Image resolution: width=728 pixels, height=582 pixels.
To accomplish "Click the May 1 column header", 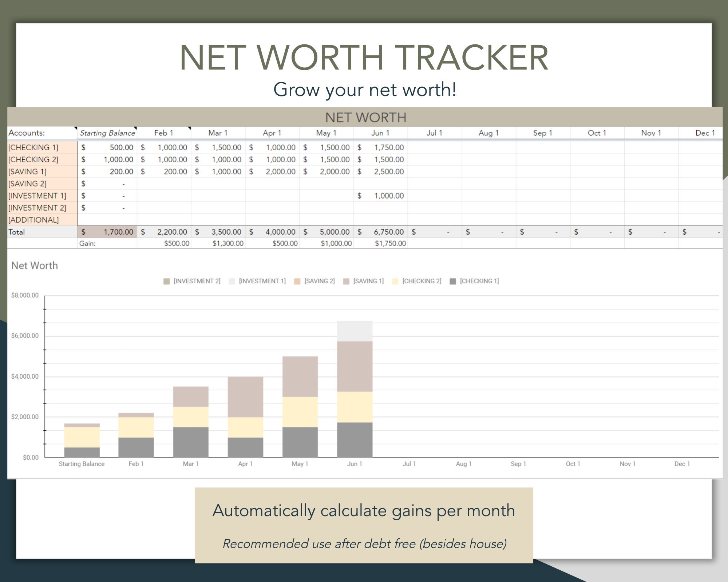I will click(326, 133).
